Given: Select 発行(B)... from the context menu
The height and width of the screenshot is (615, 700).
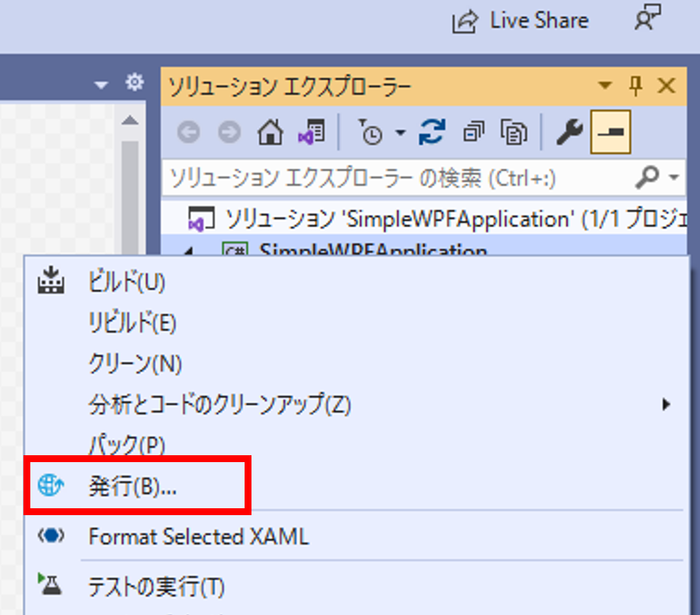Looking at the screenshot, I should [x=133, y=487].
